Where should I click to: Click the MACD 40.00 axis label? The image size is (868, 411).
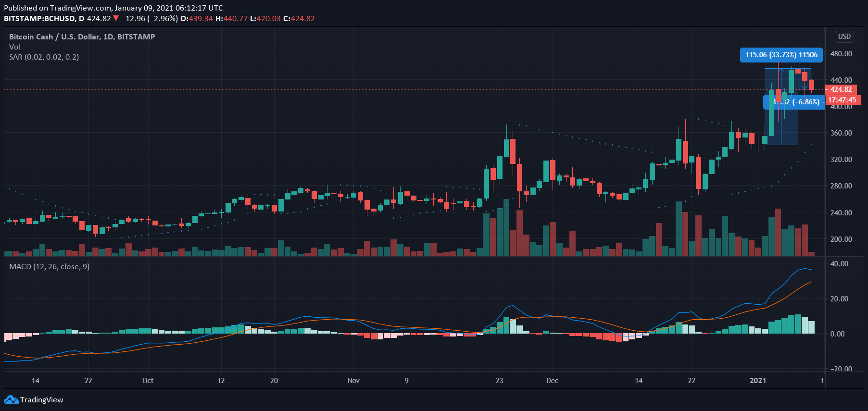[839, 264]
